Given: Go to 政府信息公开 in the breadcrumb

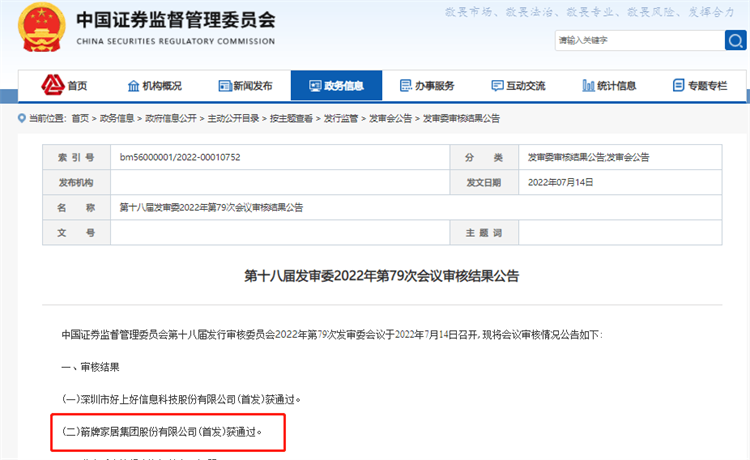Looking at the screenshot, I should tap(171, 118).
